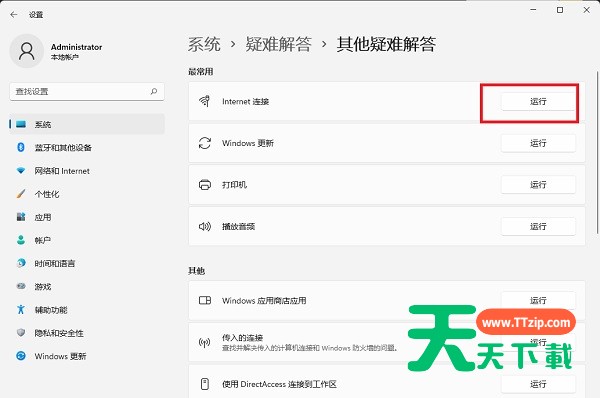This screenshot has height=398, width=600.
Task: Close the 设置 window
Action: pos(587,10)
